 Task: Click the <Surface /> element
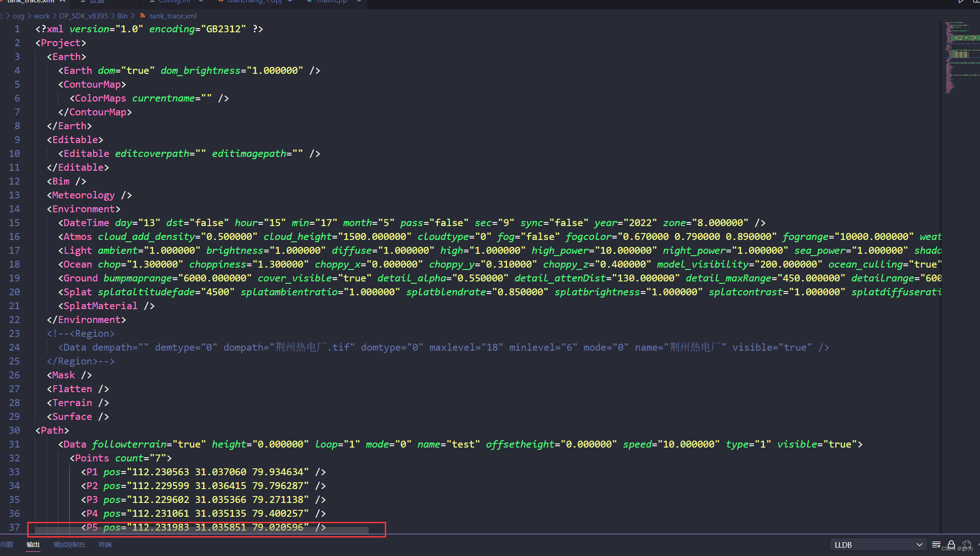click(78, 417)
